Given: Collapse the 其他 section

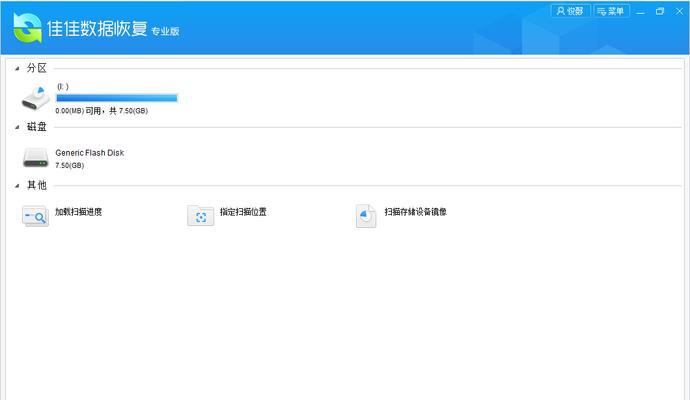Looking at the screenshot, I should (17, 186).
